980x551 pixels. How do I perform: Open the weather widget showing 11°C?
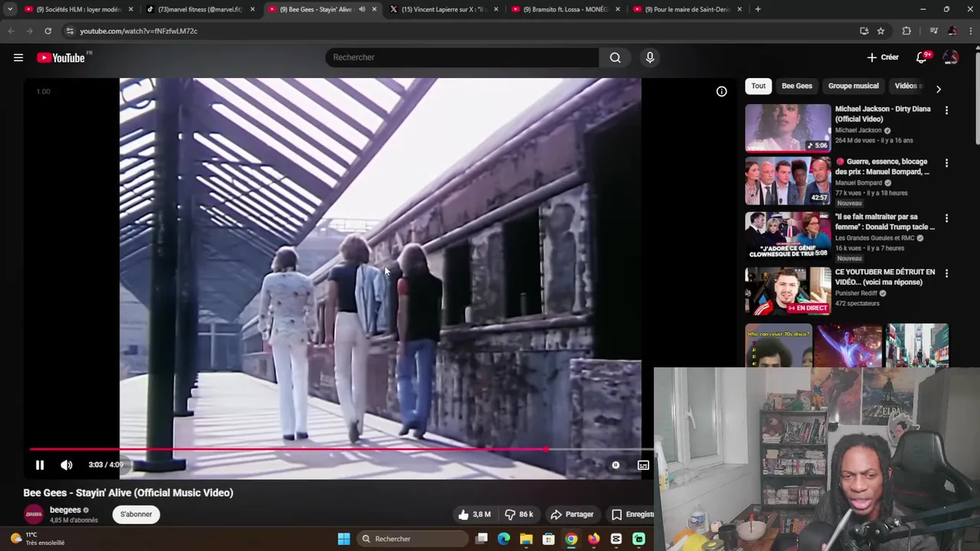click(x=38, y=539)
